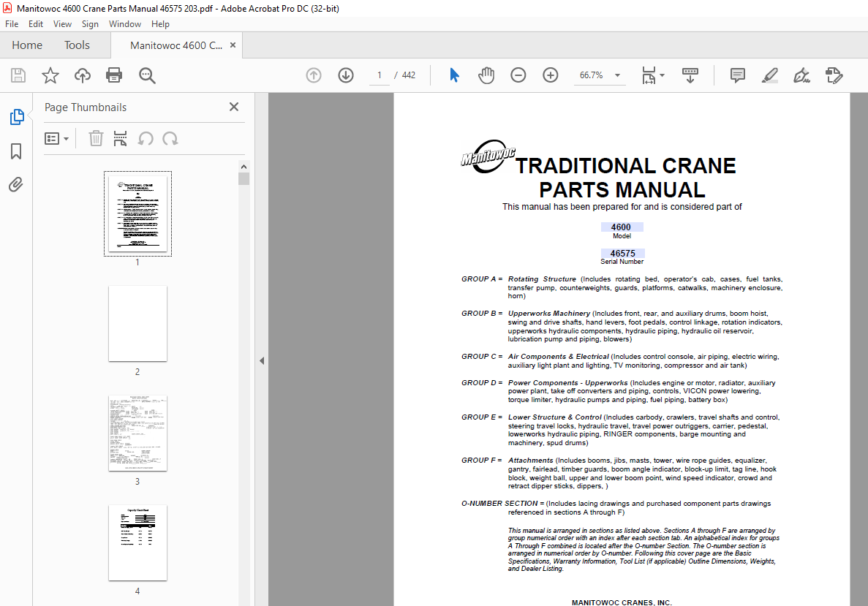The image size is (868, 606).
Task: Select page 2 thumbnail
Action: [x=137, y=324]
